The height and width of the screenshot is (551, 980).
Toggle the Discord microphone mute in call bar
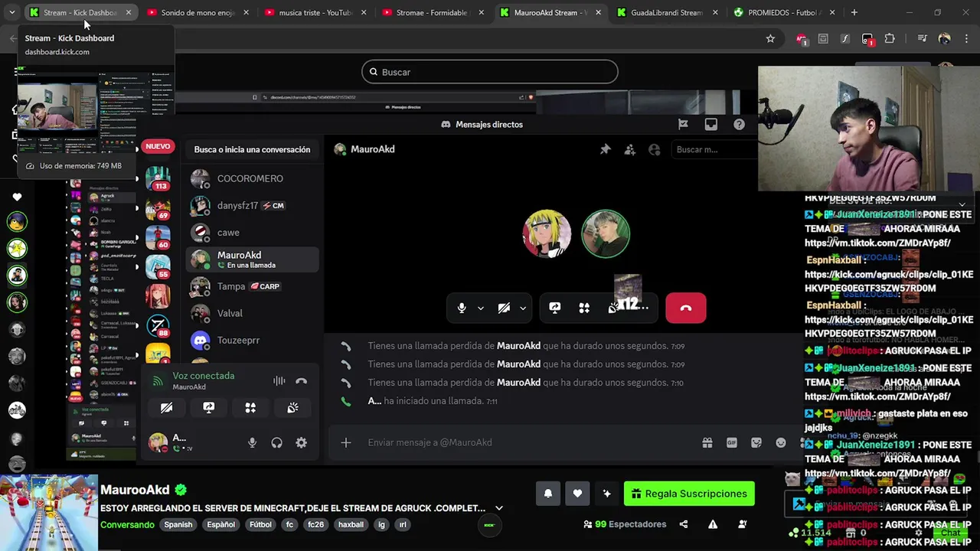coord(462,308)
